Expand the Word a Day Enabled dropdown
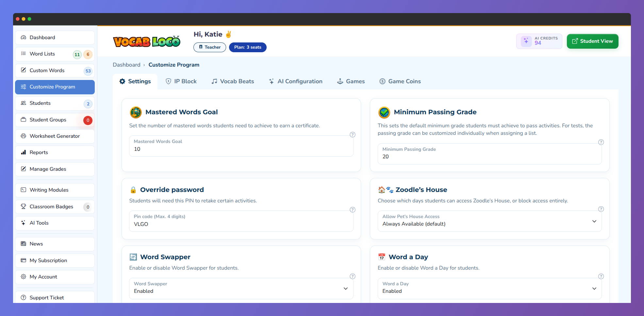The height and width of the screenshot is (316, 644). (489, 288)
